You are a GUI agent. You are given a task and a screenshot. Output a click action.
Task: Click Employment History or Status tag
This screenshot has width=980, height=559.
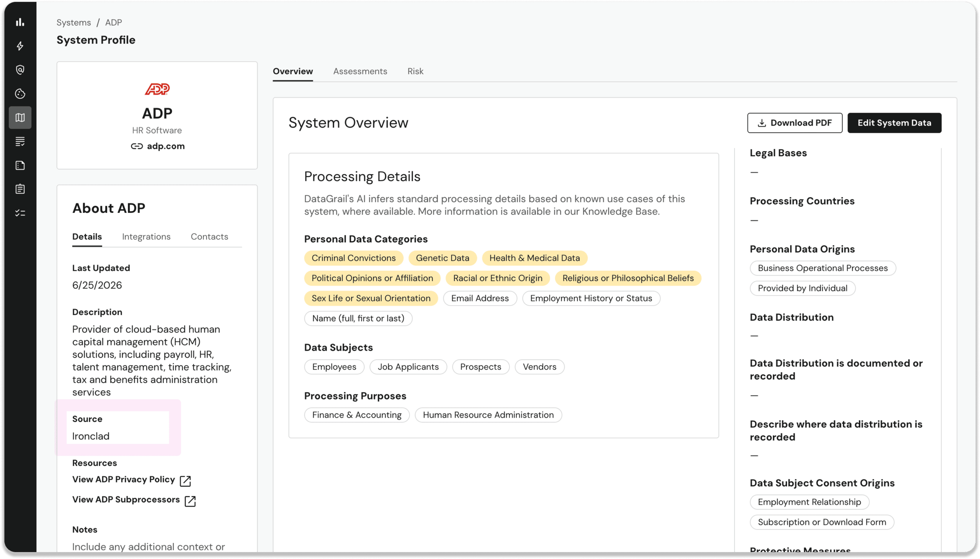[591, 298]
